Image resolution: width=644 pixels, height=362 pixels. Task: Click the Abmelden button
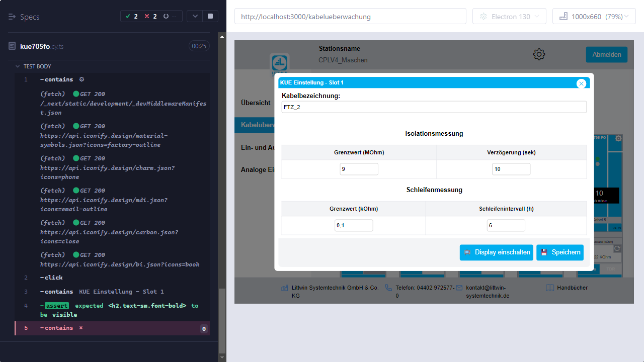point(606,54)
